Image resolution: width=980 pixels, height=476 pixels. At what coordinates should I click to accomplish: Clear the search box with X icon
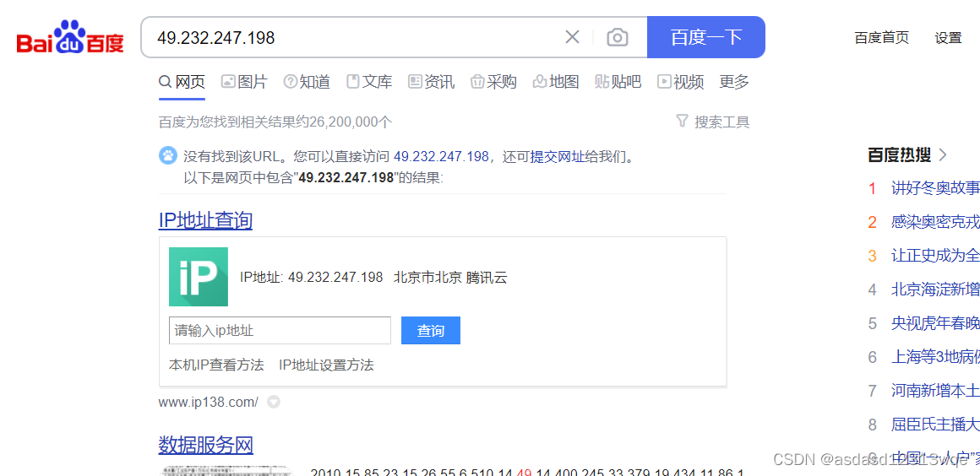click(572, 37)
